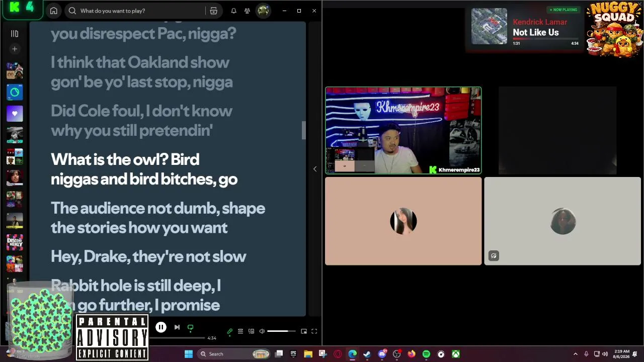Image resolution: width=644 pixels, height=362 pixels.
Task: Open What's New notifications bell
Action: [233, 11]
